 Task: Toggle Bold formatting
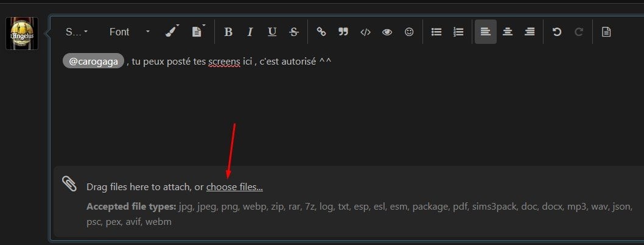(x=228, y=32)
